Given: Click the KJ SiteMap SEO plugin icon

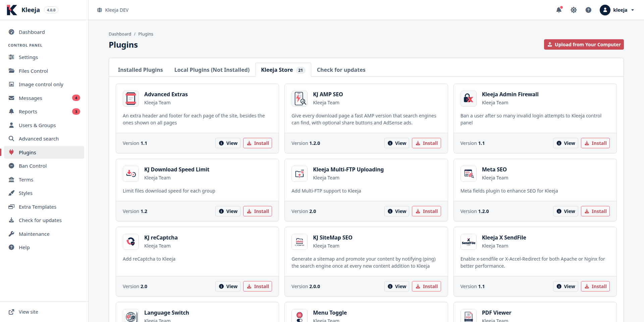Looking at the screenshot, I should pyautogui.click(x=300, y=242).
